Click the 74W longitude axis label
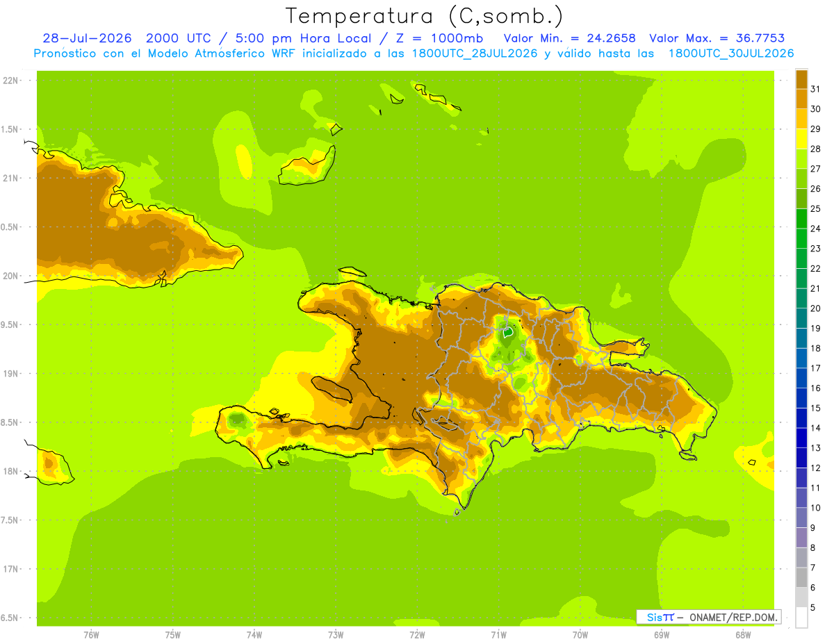834x644 pixels. (x=254, y=635)
